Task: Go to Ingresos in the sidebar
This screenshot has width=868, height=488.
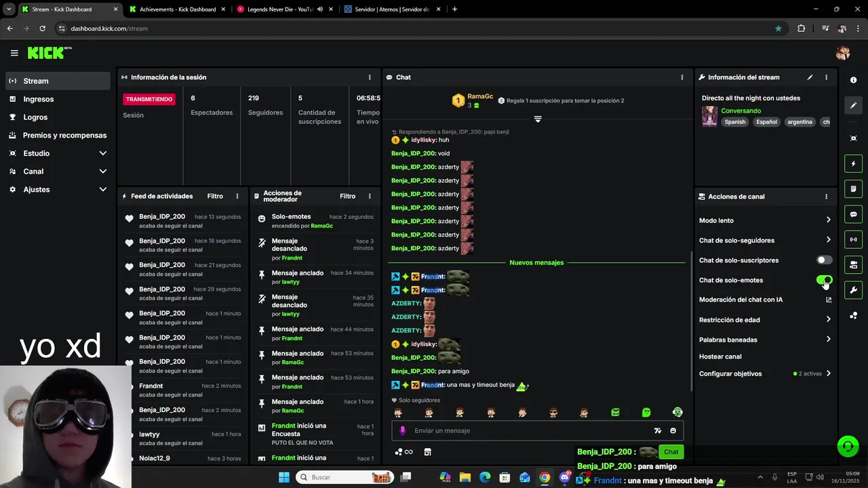Action: pos(58,99)
